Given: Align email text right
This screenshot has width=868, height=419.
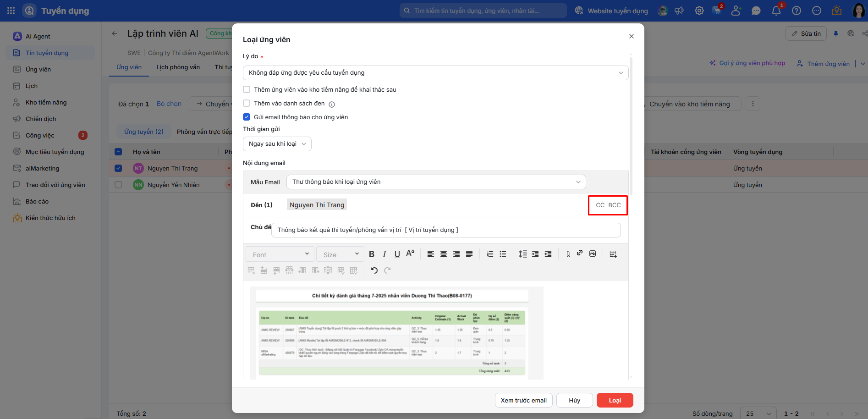Looking at the screenshot, I should (456, 254).
